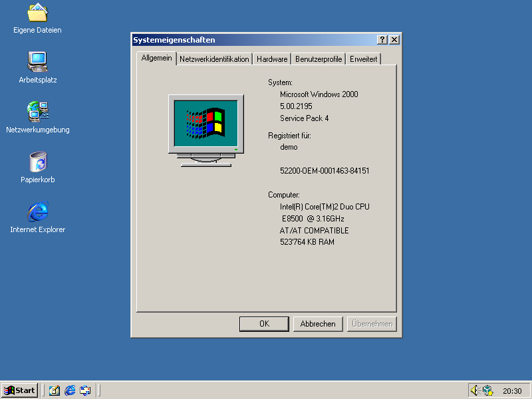Confirm dialog with OK button
Viewport: 532px width, 399px height.
point(264,324)
